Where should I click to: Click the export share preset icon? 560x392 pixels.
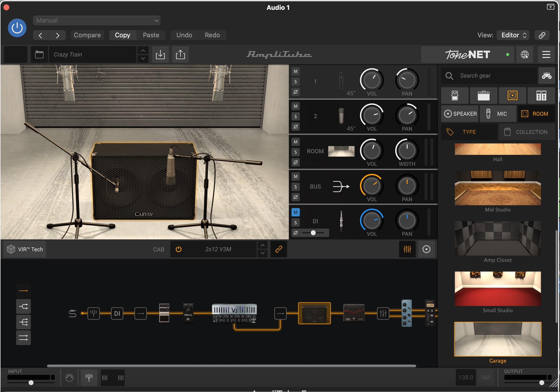tap(180, 54)
